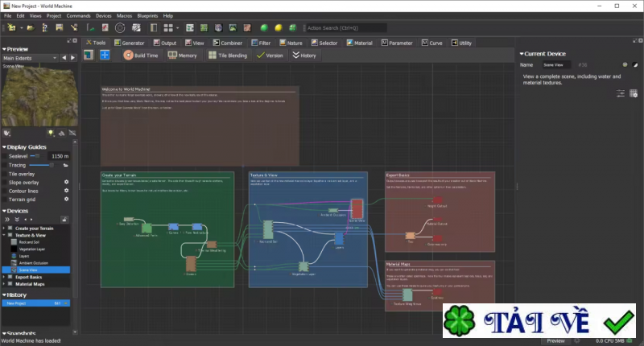
Task: Select Ambient Occlusion in Devices list
Action: 34,262
